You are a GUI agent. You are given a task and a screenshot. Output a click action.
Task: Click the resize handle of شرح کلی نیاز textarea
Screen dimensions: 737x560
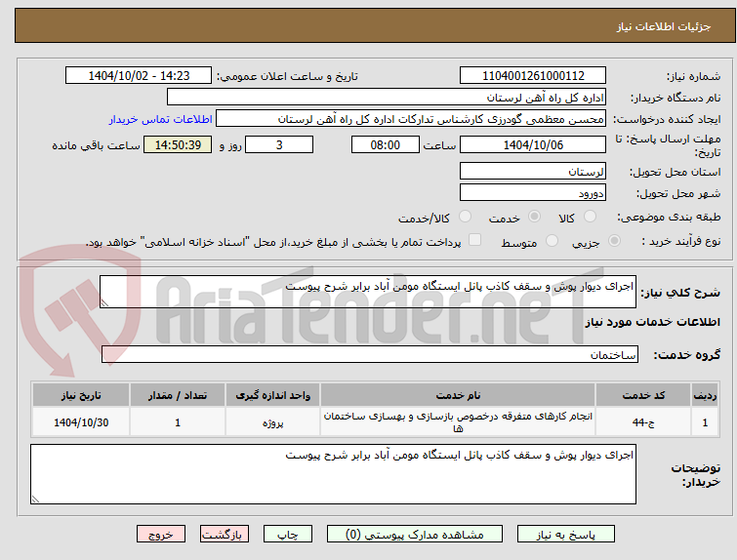point(104,303)
